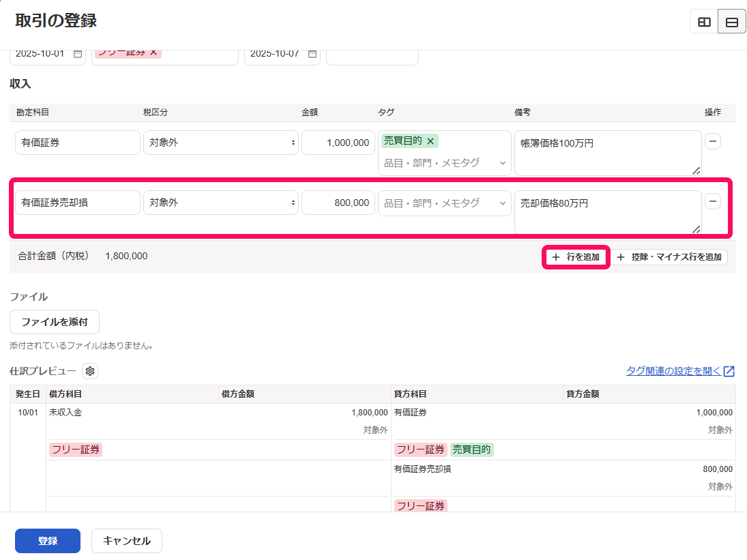Open the 税区分 dropdown in 有価証券売却損 row
This screenshot has width=747, height=560.
tap(221, 203)
